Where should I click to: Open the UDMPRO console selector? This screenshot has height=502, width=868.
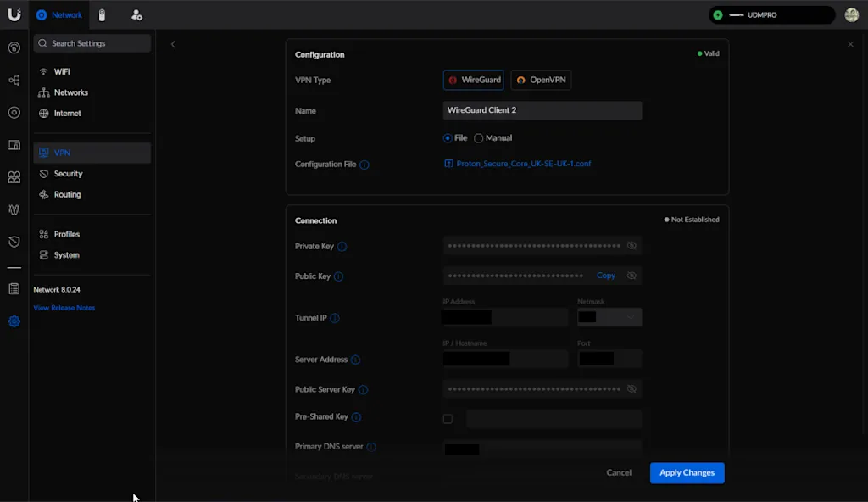click(771, 15)
